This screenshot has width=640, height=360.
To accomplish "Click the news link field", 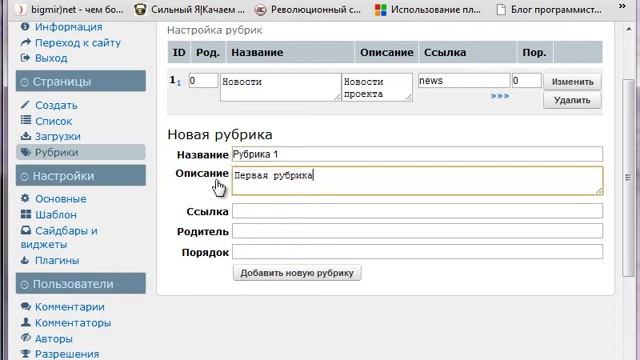I will (464, 80).
